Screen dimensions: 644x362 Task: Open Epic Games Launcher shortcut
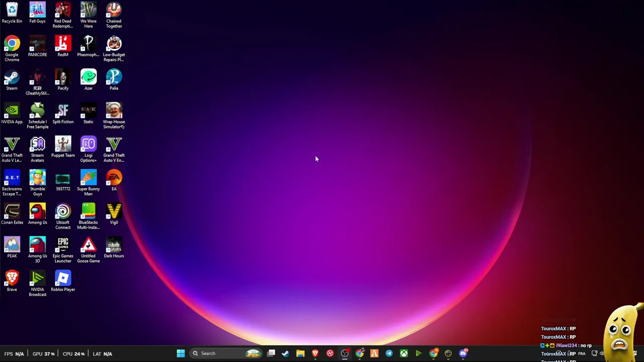pyautogui.click(x=63, y=250)
